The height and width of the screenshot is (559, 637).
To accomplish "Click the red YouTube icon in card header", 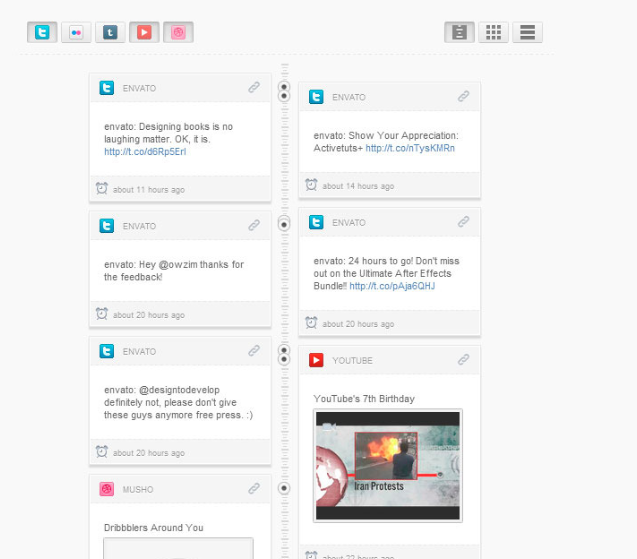I will coord(316,360).
